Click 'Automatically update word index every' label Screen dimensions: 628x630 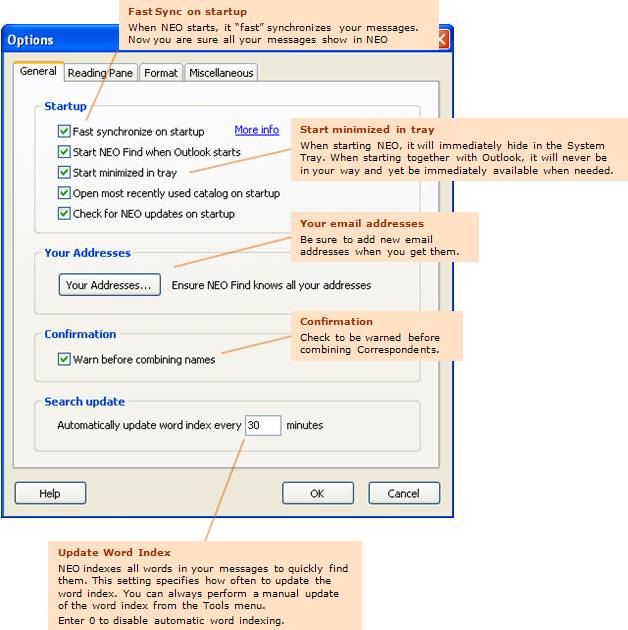click(149, 425)
